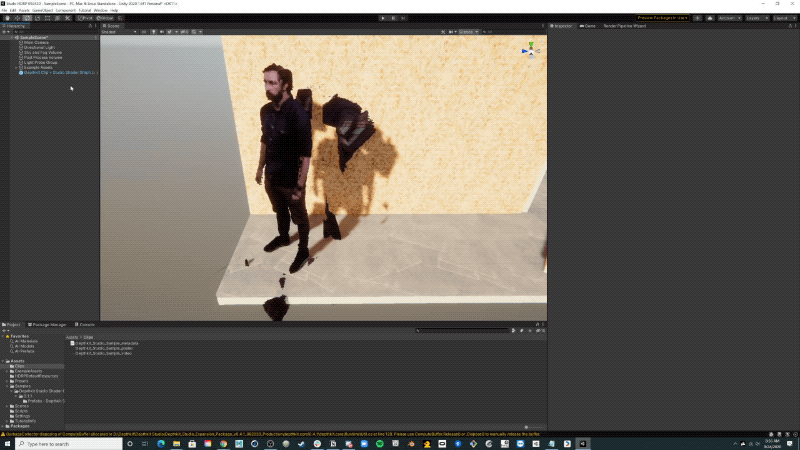
Task: Open the Assets menu
Action: point(24,10)
